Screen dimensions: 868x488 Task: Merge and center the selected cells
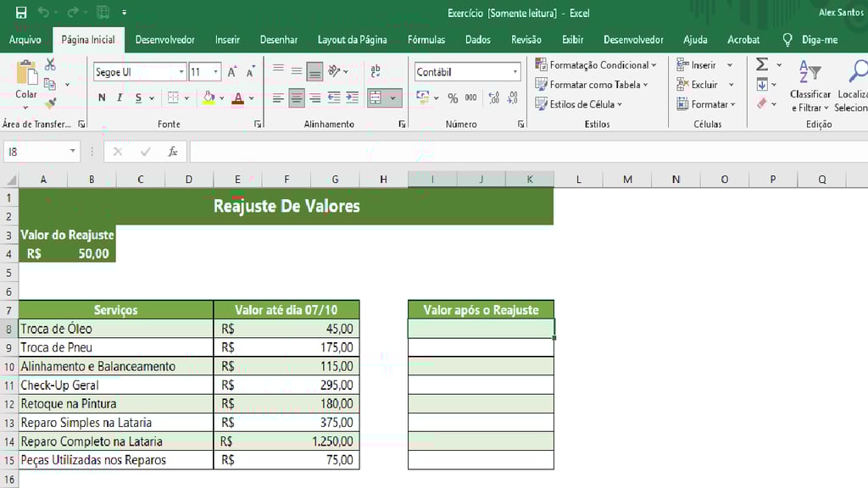376,98
